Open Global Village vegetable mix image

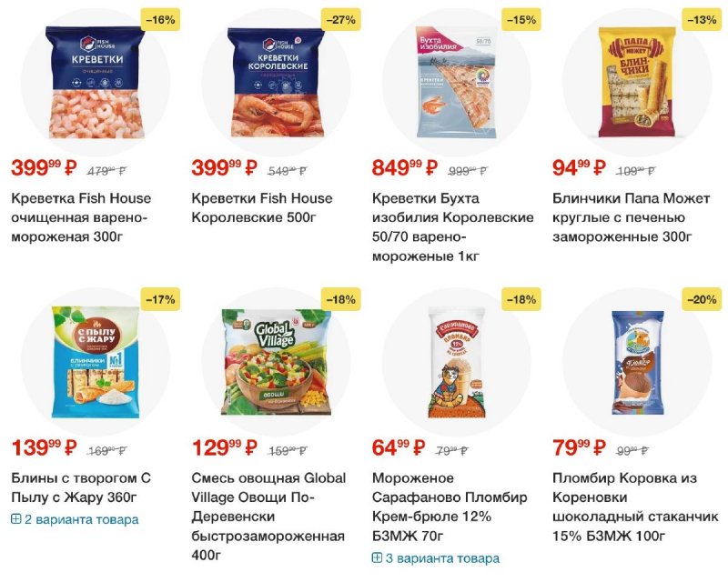(276, 363)
